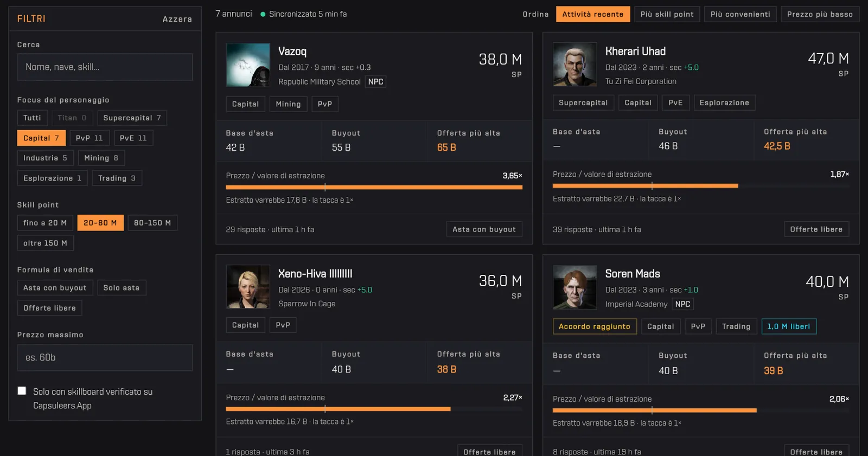868x456 pixels.
Task: Toggle the 20-80 M skill point range
Action: coord(100,223)
